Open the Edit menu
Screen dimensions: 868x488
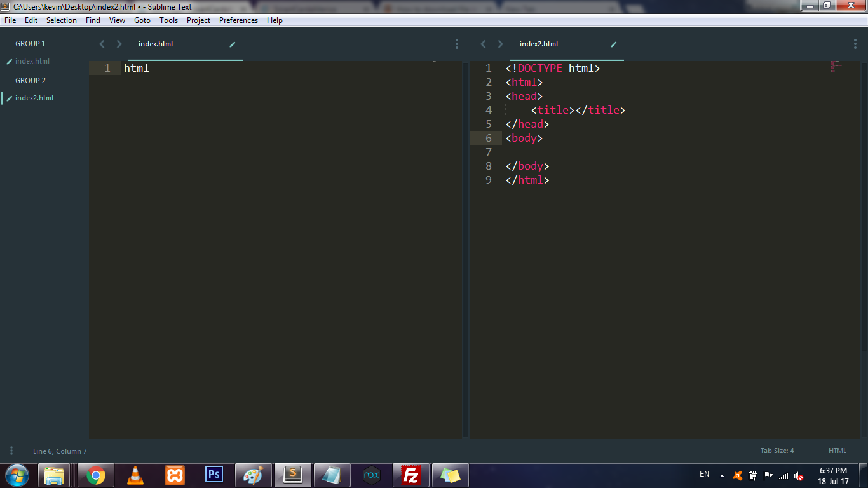pos(31,20)
